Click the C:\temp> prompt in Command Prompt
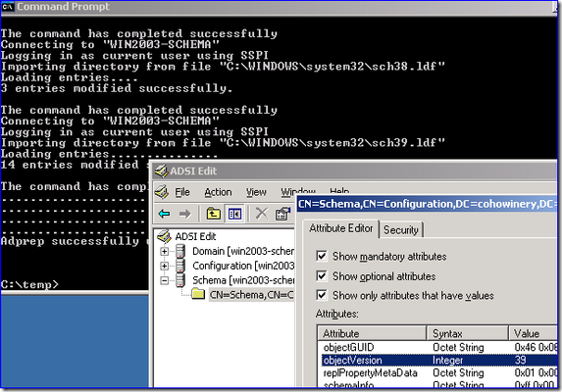Viewport: 562px width, 392px height. [29, 284]
